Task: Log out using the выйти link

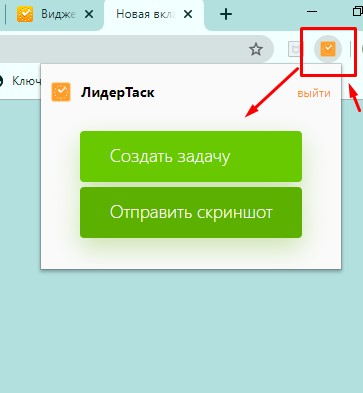Action: (x=314, y=93)
